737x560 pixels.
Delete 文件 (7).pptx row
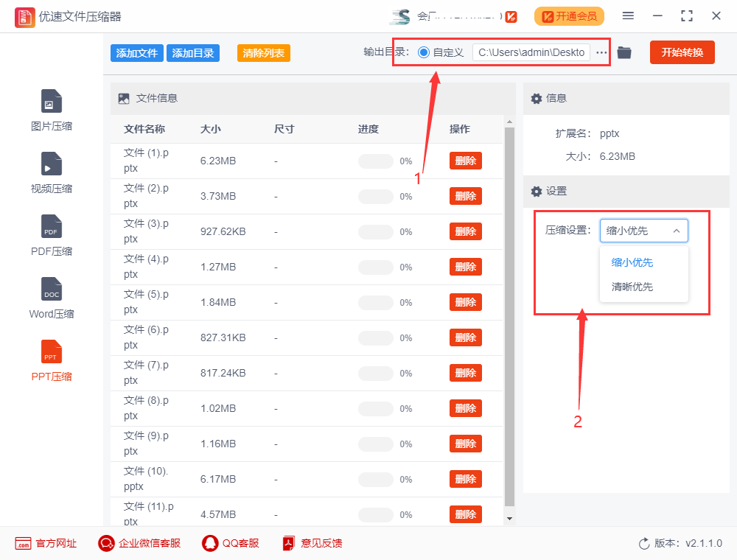466,373
